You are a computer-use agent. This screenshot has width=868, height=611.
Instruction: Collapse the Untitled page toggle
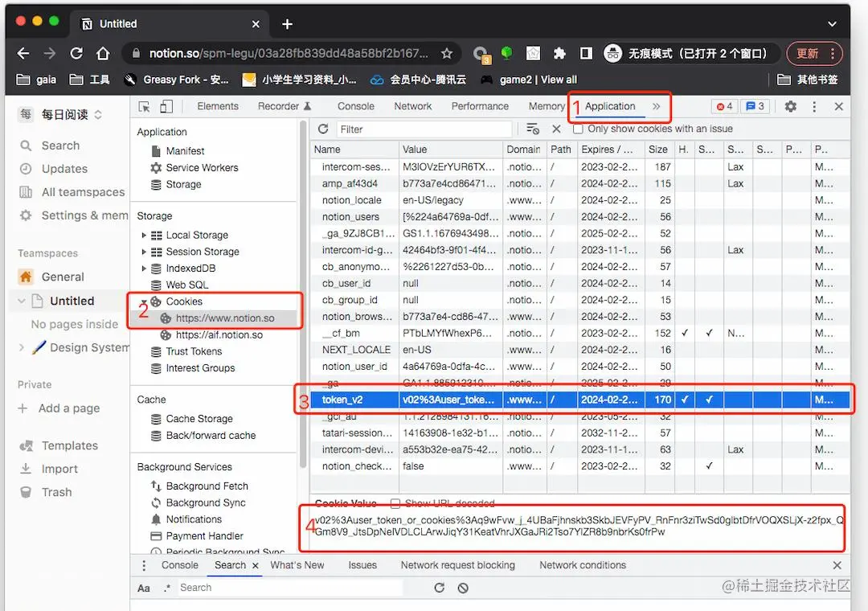click(x=22, y=301)
